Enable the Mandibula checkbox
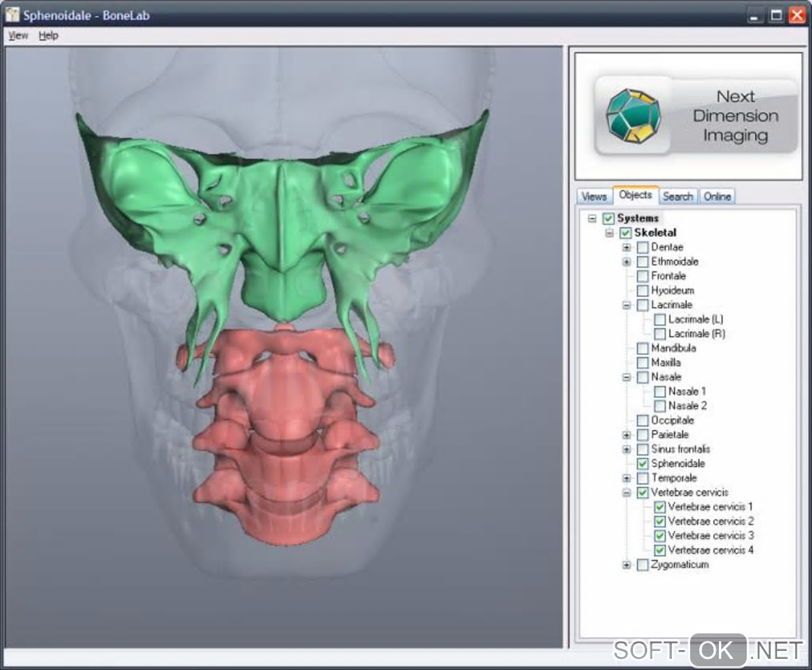812x670 pixels. point(642,348)
